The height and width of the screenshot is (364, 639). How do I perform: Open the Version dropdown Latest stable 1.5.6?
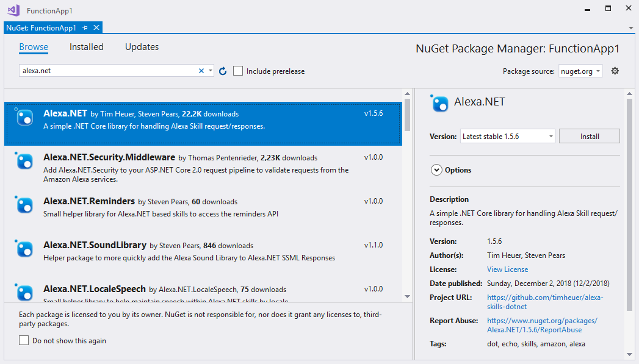pos(507,137)
